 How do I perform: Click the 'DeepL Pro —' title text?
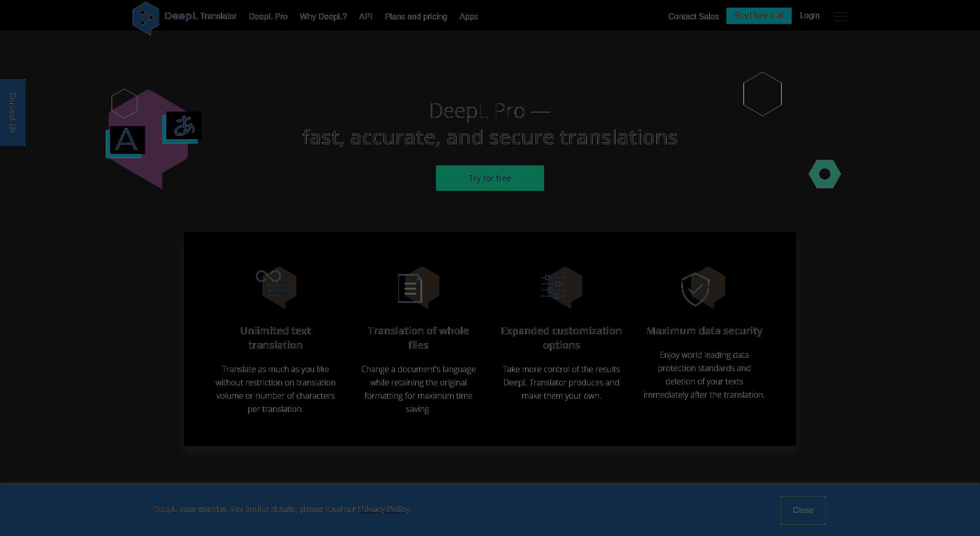(490, 111)
